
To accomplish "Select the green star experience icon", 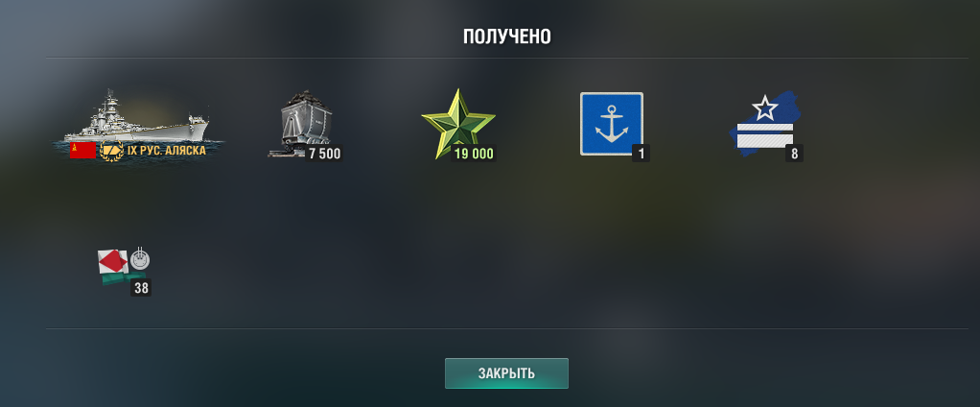I will coord(458,122).
